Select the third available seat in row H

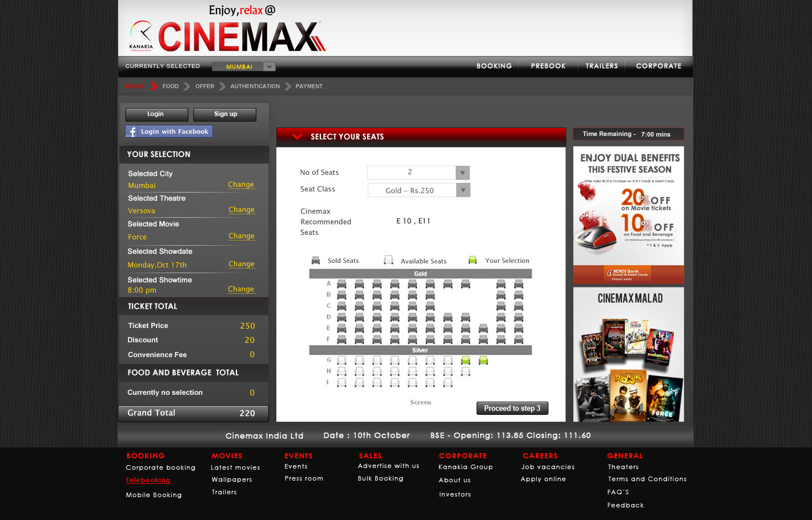(x=377, y=371)
